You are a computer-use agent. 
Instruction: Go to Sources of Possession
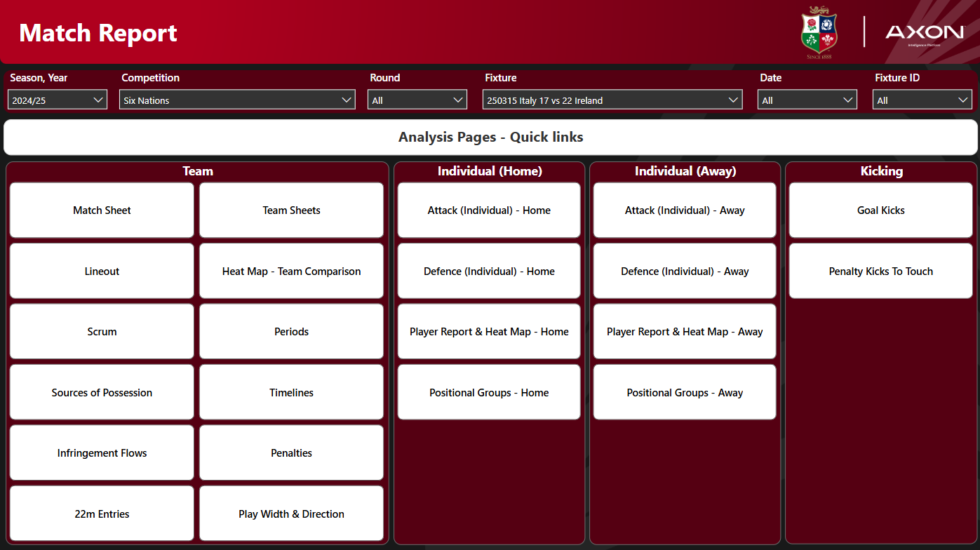(101, 392)
